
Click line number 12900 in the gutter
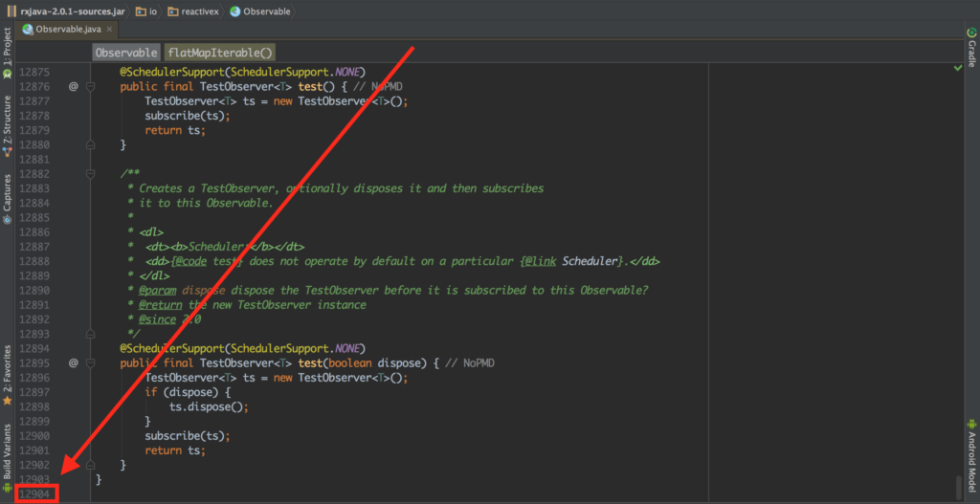(x=34, y=436)
